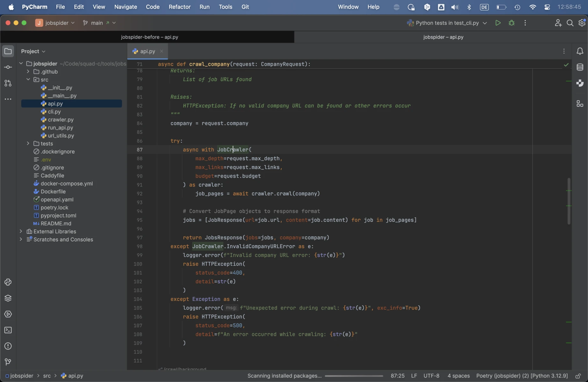Open macOS Control Center

pyautogui.click(x=547, y=7)
